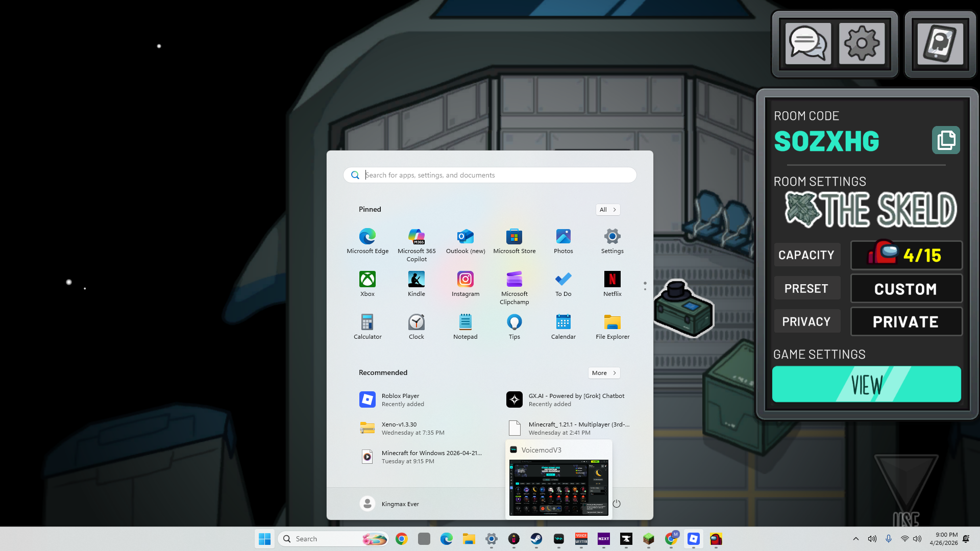Image resolution: width=980 pixels, height=551 pixels.
Task: Launch Microsoft Clipchamp
Action: [x=514, y=288]
